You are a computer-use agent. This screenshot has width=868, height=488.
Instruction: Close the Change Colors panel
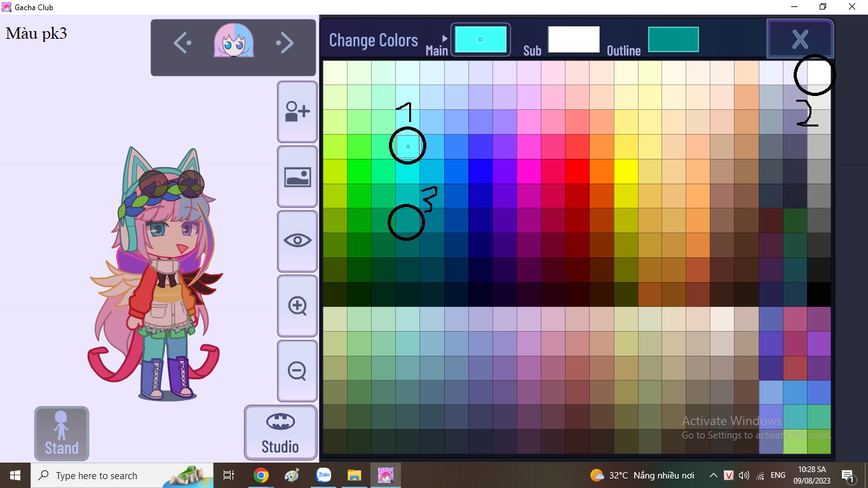point(800,39)
